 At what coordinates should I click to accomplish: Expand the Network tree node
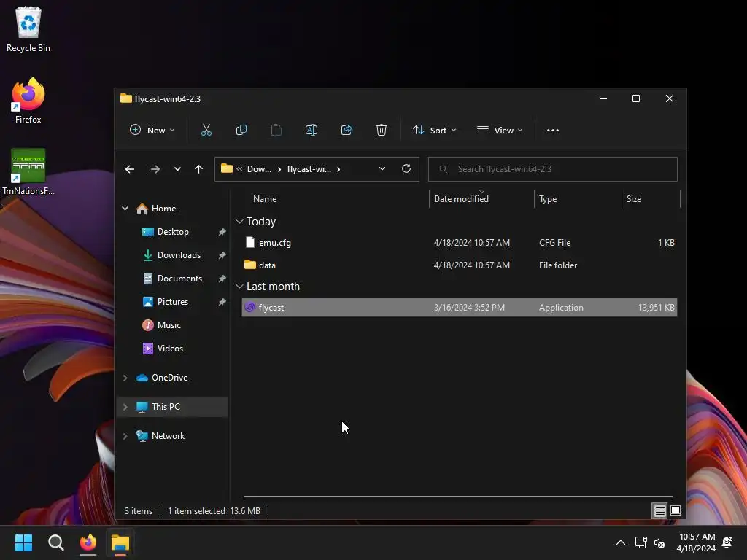pos(125,436)
